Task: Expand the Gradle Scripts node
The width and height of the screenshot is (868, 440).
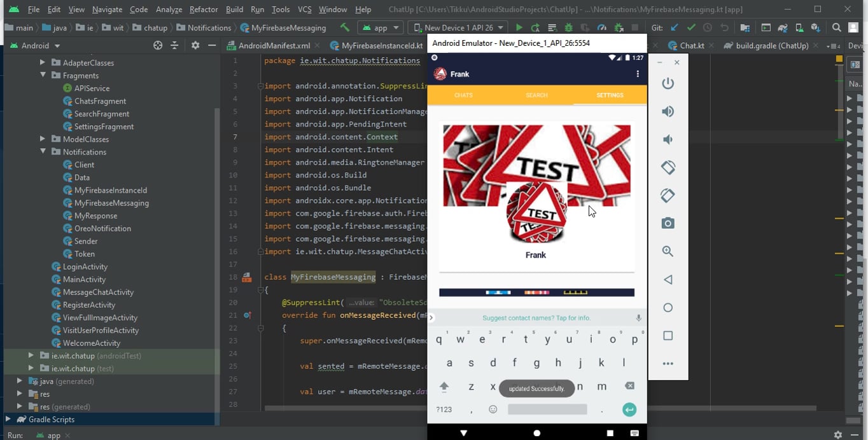Action: 8,419
